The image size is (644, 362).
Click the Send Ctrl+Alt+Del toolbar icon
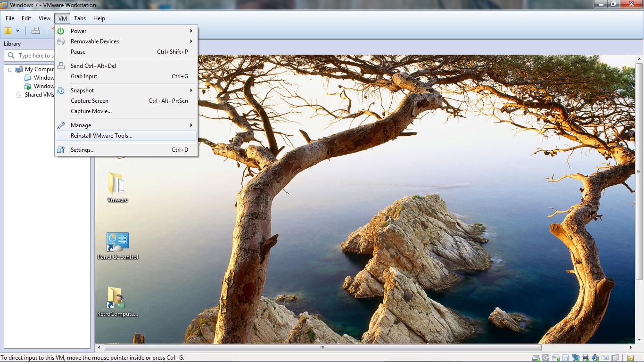36,31
